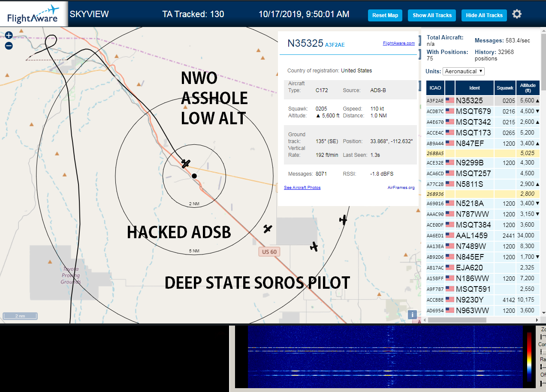Click the left arrow of table horizontal scrollbar
The image size is (546, 392).
tap(424, 320)
